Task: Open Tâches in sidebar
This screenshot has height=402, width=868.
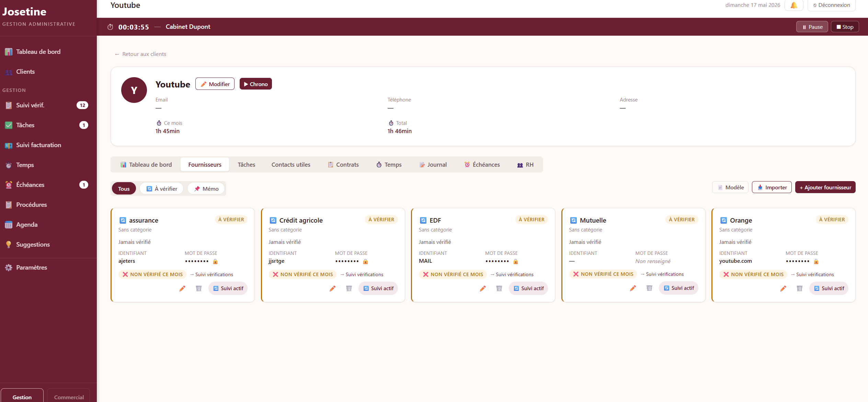Action: pyautogui.click(x=48, y=125)
